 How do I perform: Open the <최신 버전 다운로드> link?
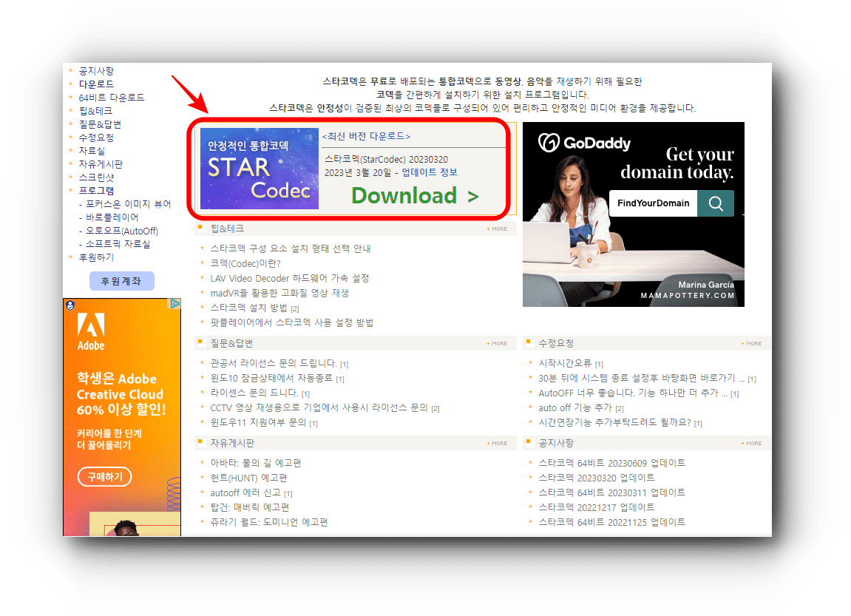point(366,136)
